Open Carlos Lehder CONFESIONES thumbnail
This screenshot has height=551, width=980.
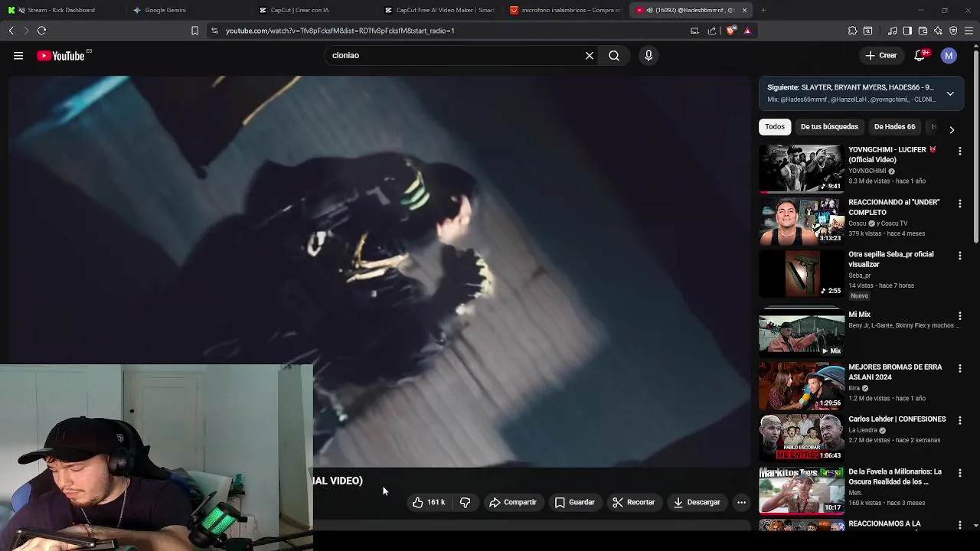[x=801, y=438]
